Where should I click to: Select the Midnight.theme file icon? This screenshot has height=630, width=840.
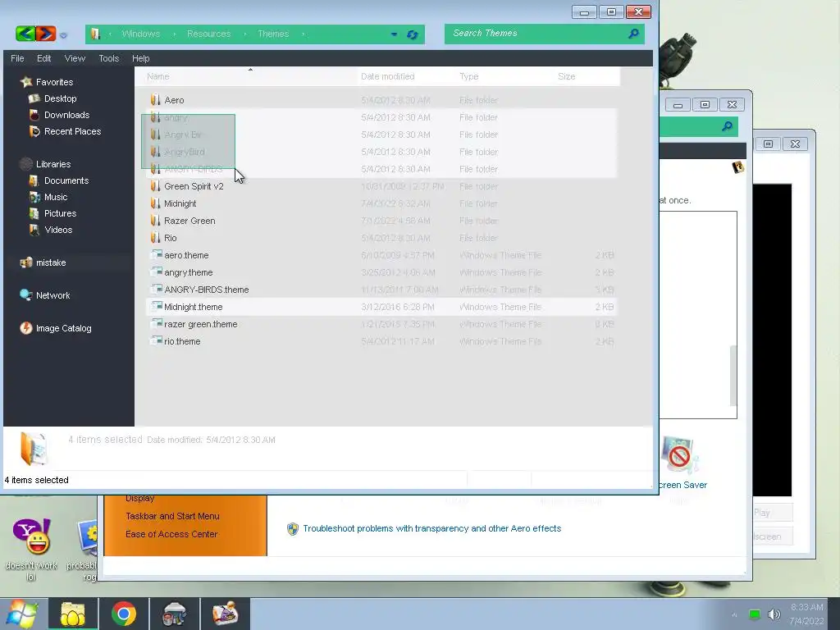point(156,307)
